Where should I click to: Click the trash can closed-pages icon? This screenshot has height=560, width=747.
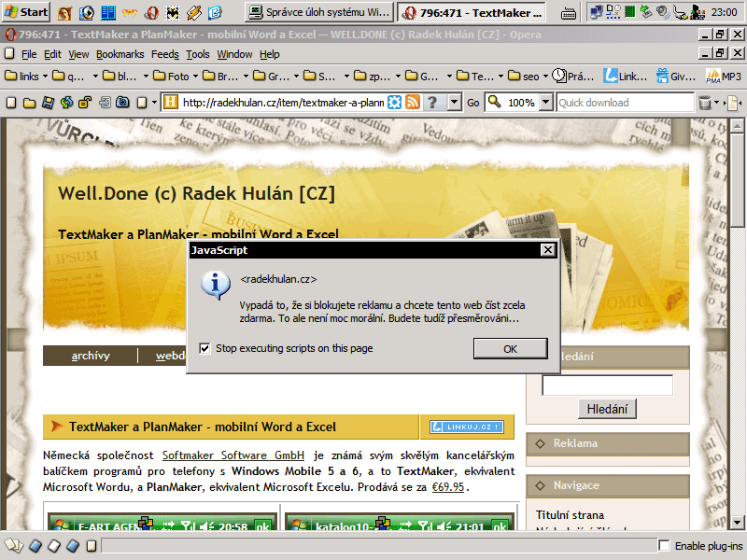[x=705, y=103]
